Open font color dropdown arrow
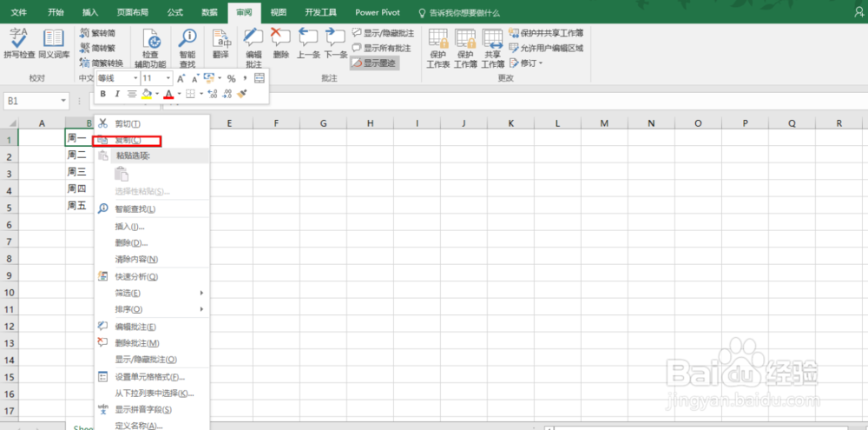 (x=180, y=94)
